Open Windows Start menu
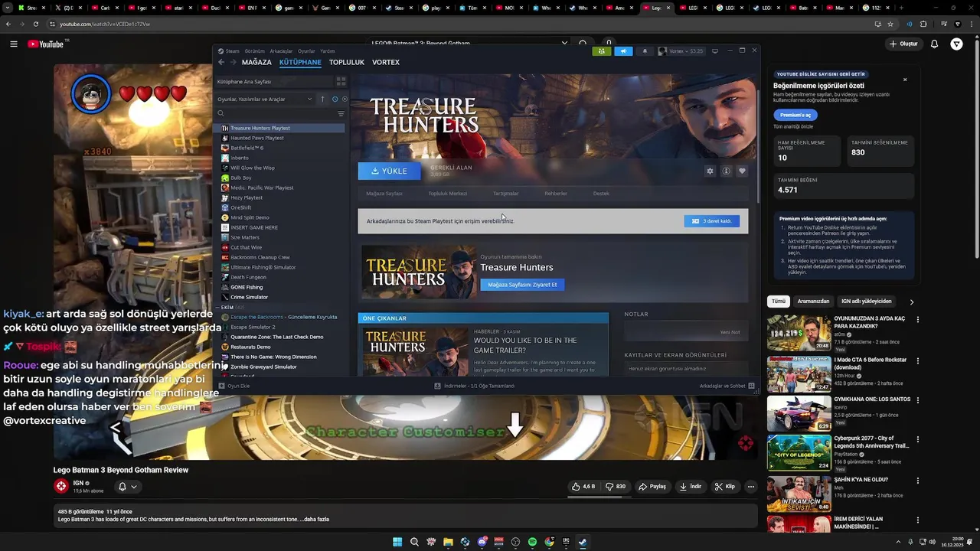Image resolution: width=980 pixels, height=551 pixels. 397,542
